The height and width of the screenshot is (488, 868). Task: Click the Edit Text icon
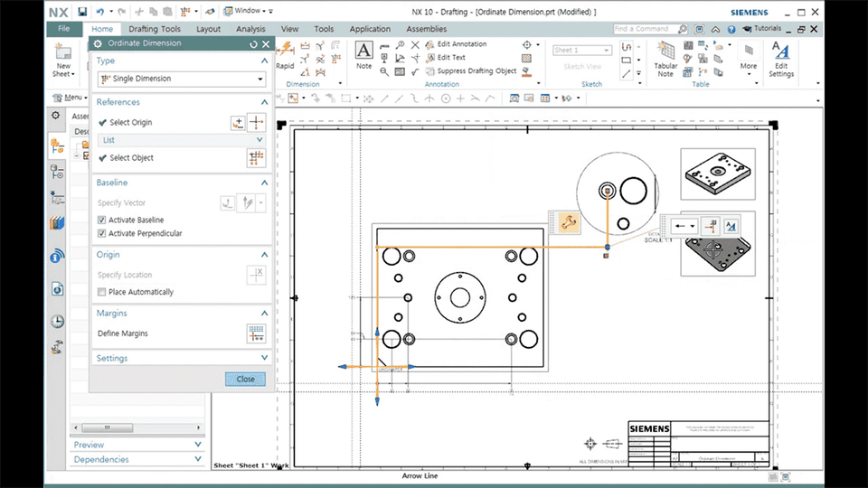click(x=429, y=58)
